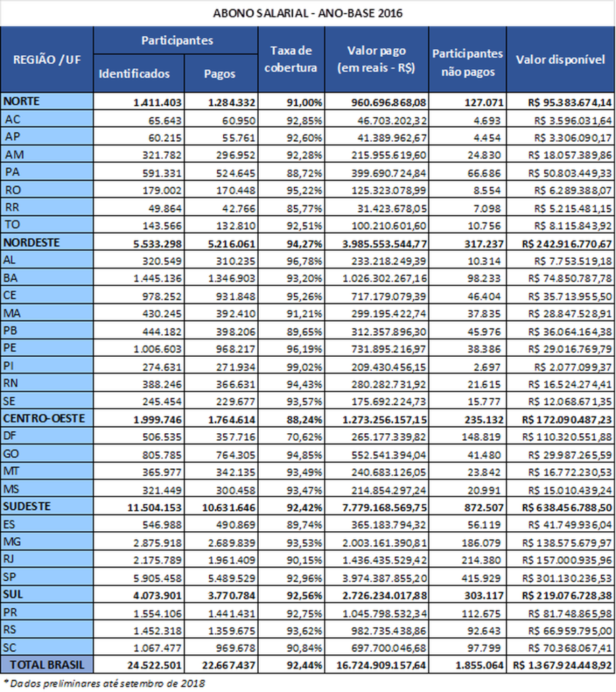Select the 'PA' state cell
Image resolution: width=616 pixels, height=692 pixels.
pos(47,172)
